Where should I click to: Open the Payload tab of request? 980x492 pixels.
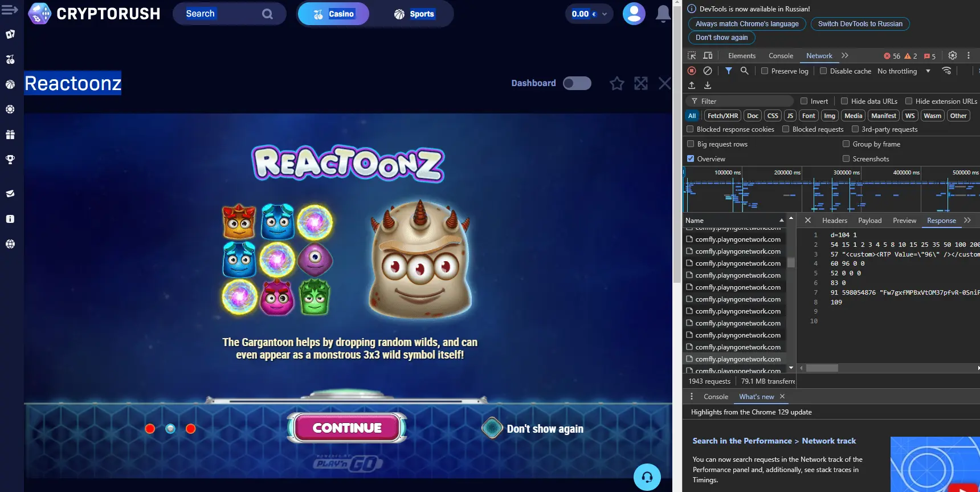[869, 220]
